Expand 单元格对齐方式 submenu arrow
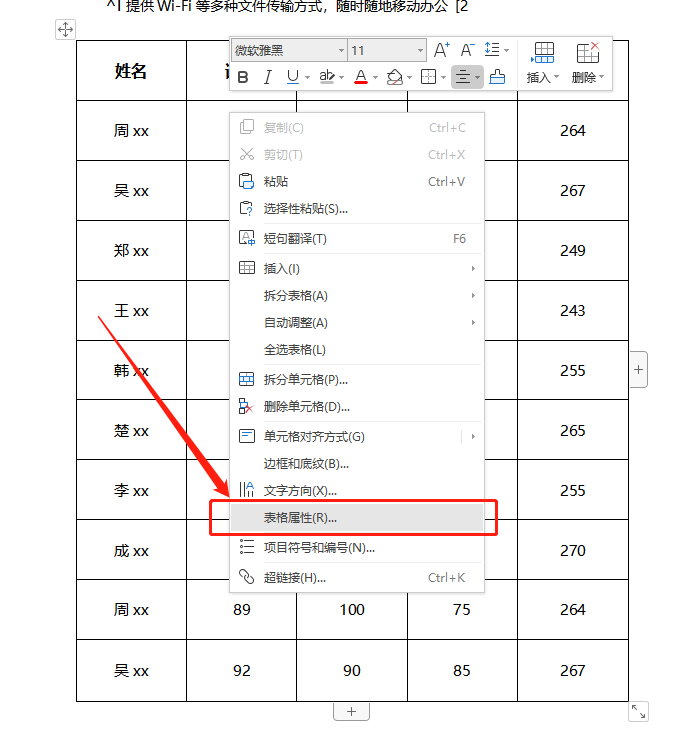The image size is (680, 749). point(473,437)
